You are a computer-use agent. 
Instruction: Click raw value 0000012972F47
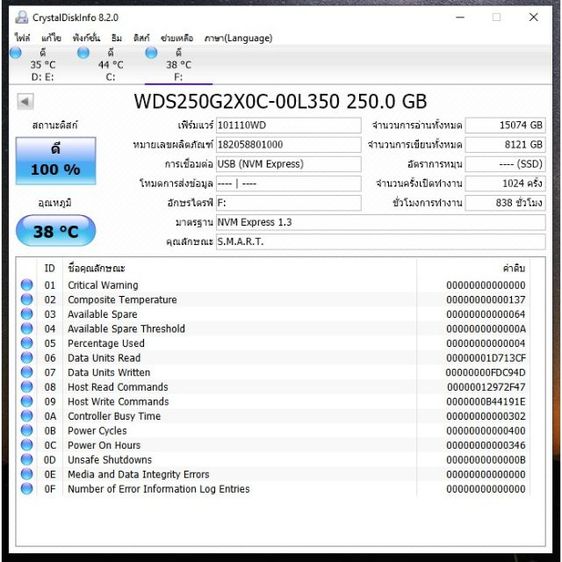(x=486, y=387)
